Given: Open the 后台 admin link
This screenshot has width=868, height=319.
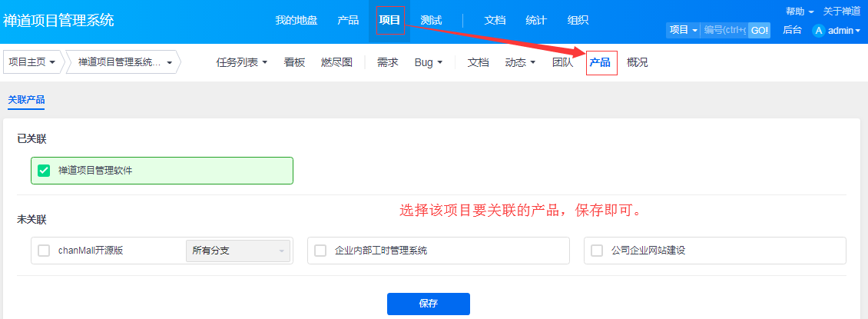Looking at the screenshot, I should (x=792, y=31).
